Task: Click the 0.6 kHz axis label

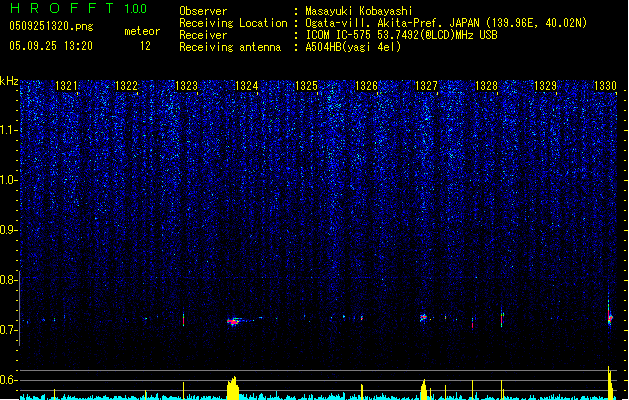Action: (8, 380)
